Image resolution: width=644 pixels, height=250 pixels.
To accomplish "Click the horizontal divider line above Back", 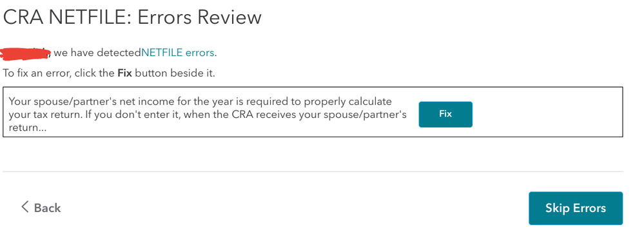I will [313, 171].
